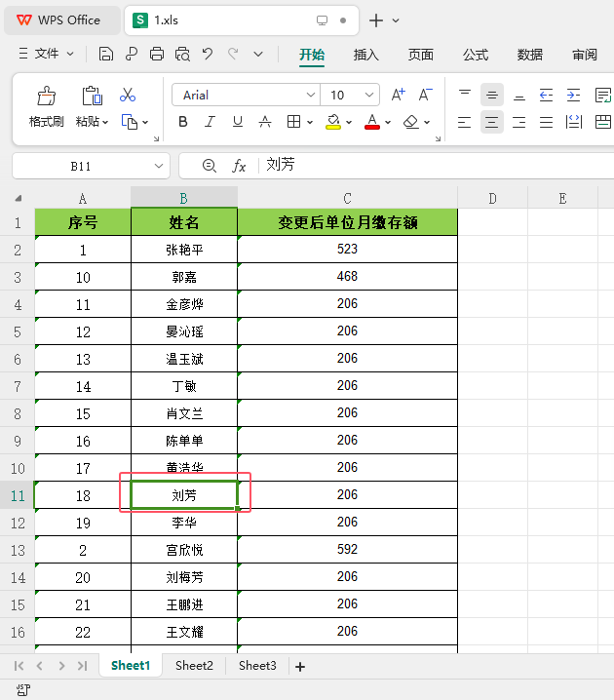The height and width of the screenshot is (700, 614).
Task: Click the Save icon in quick access toolbar
Action: [106, 55]
